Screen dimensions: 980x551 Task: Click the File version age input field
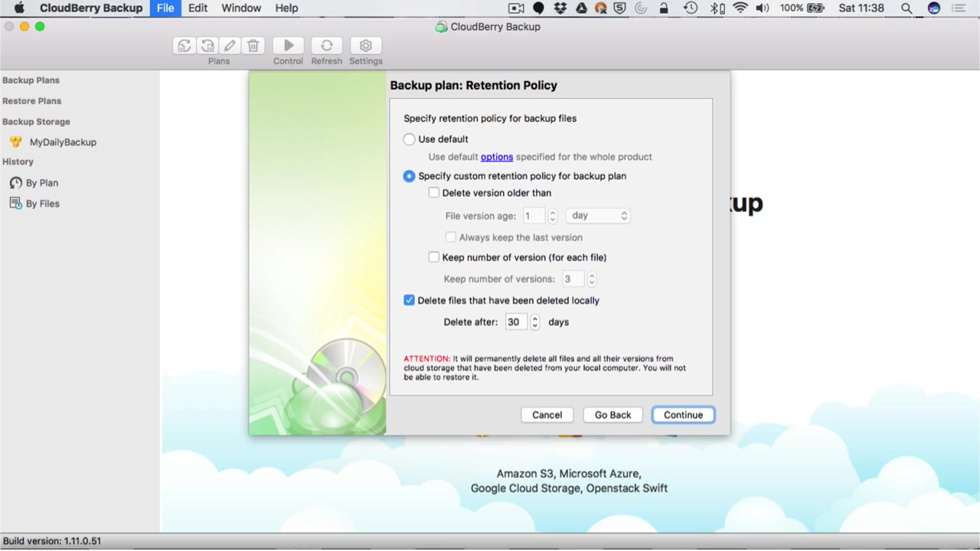(534, 216)
